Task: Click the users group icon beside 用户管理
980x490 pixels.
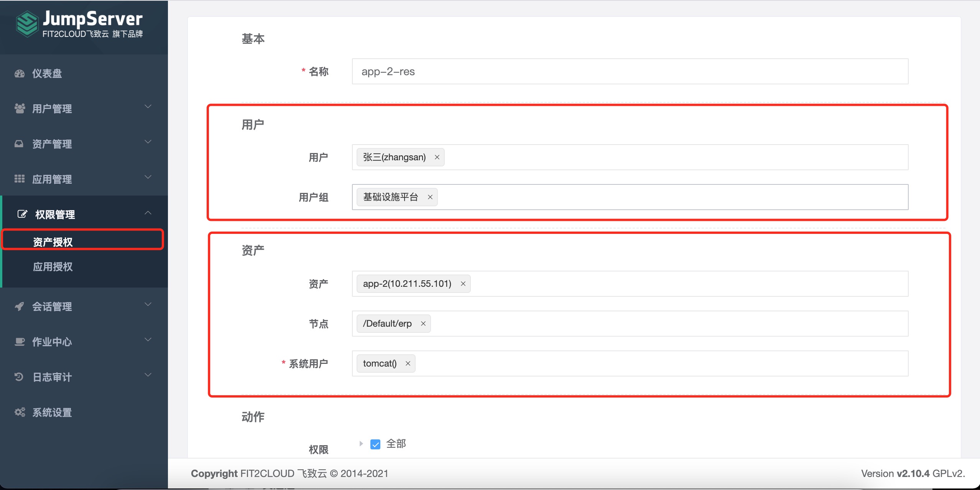Action: click(20, 109)
